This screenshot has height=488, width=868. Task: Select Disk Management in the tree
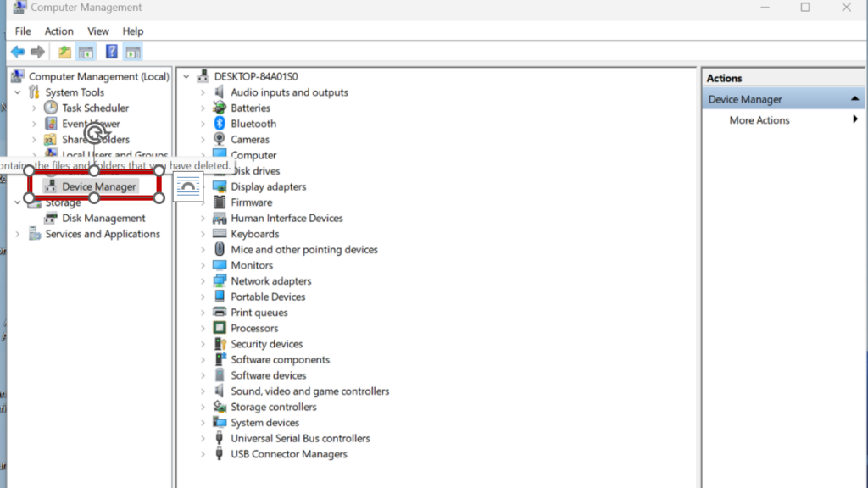(103, 219)
